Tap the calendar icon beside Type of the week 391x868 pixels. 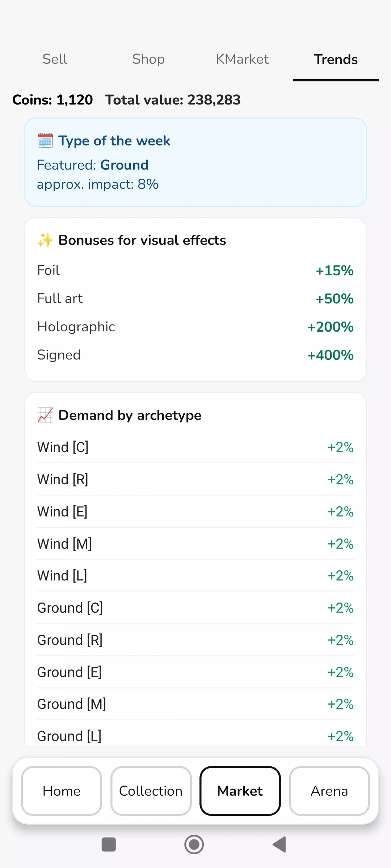coord(45,141)
